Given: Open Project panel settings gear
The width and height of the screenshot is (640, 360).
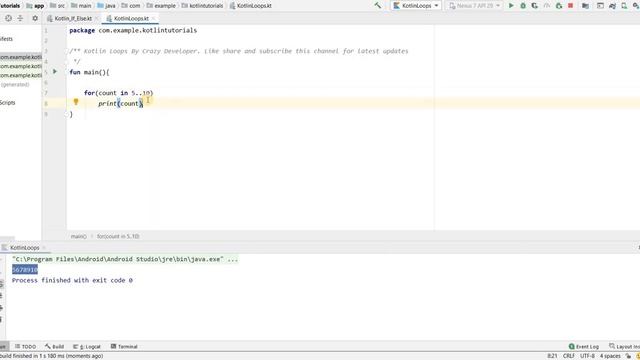Looking at the screenshot, I should click(x=35, y=18).
